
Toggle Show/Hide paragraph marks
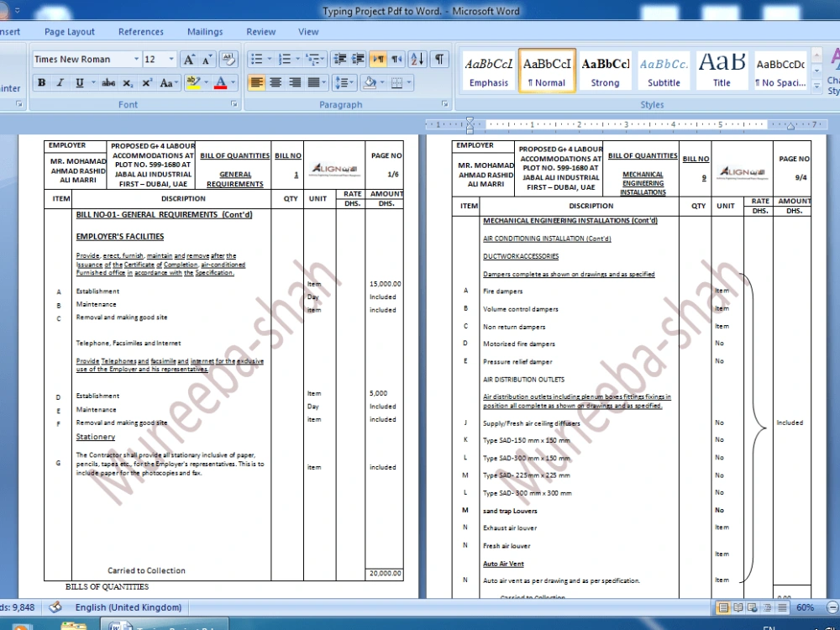[x=438, y=59]
